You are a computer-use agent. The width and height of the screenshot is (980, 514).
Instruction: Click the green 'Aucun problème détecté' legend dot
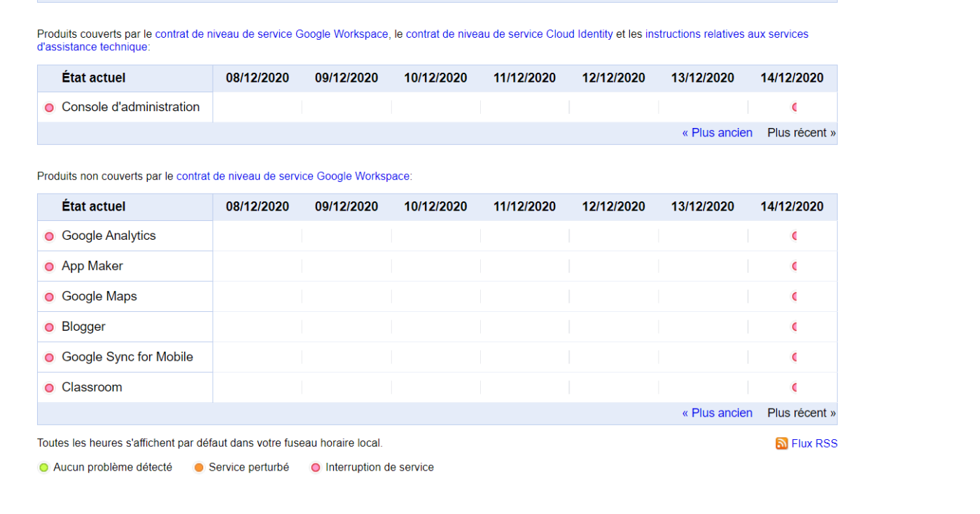coord(44,468)
